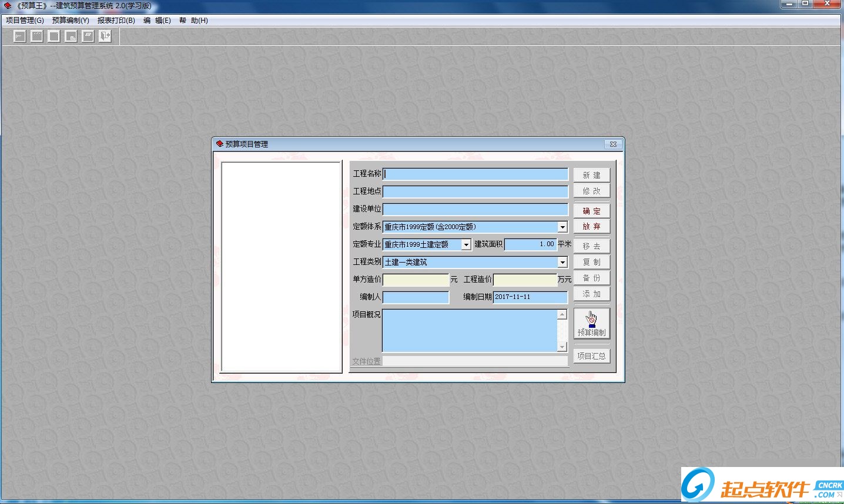Click the toolbar icon showing a parallelogram
The width and height of the screenshot is (844, 504).
tap(88, 36)
